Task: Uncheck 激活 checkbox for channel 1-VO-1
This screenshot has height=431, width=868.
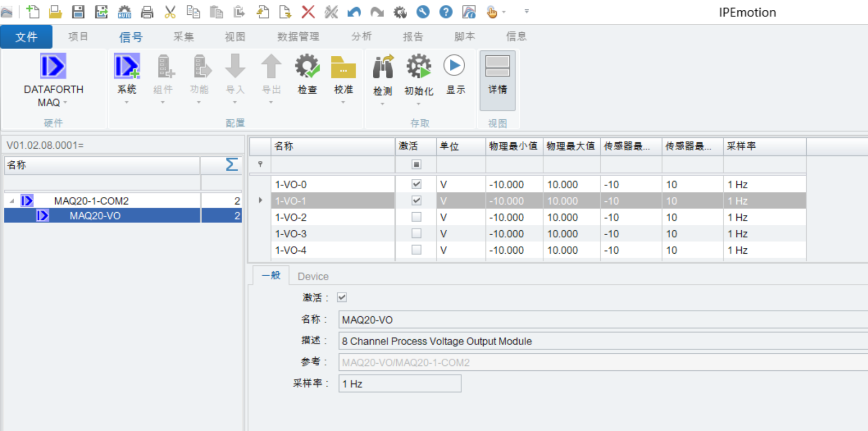Action: 417,201
